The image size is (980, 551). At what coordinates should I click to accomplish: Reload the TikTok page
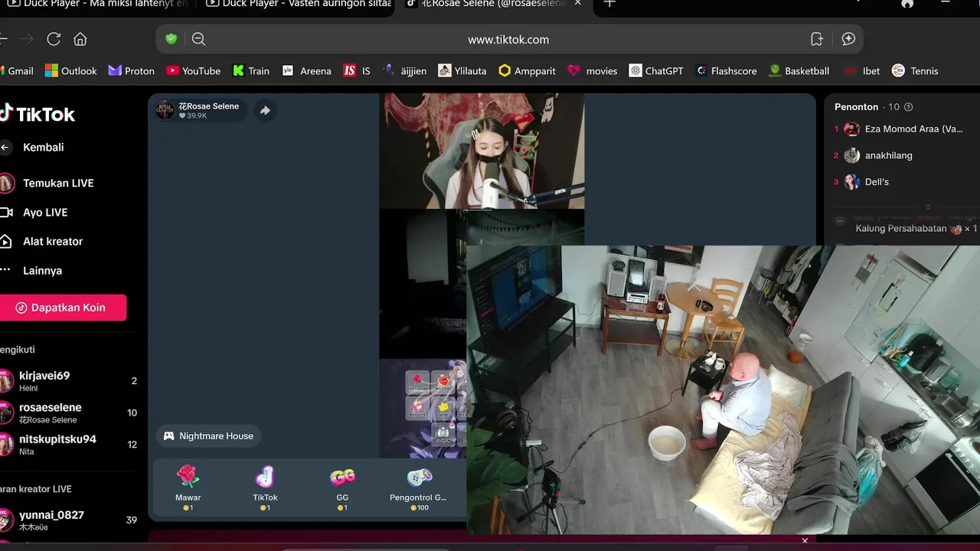pyautogui.click(x=54, y=39)
